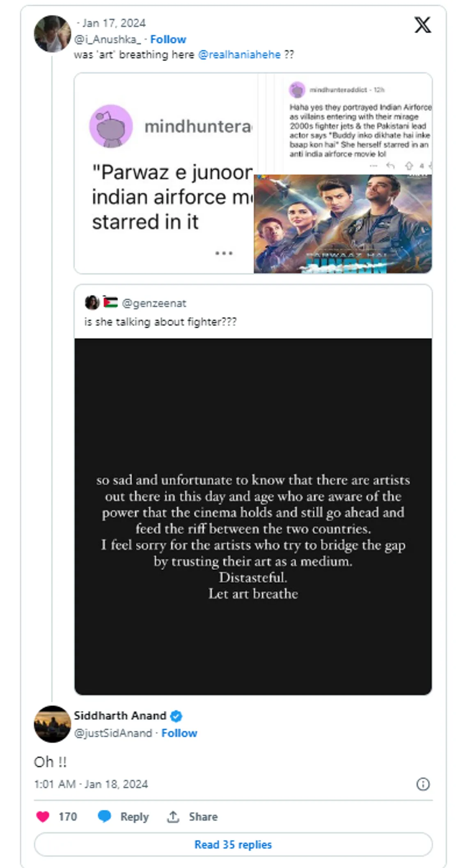The image size is (456, 868).
Task: Like the tweet with heart icon
Action: (43, 816)
